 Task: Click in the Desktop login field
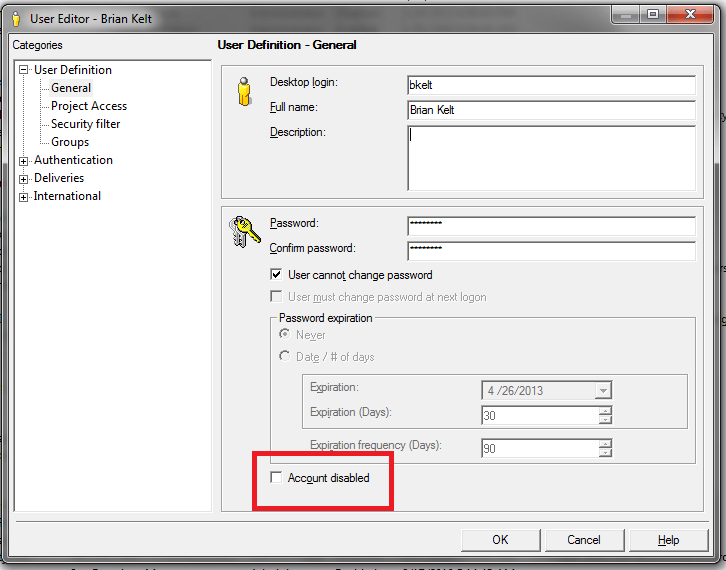point(551,85)
